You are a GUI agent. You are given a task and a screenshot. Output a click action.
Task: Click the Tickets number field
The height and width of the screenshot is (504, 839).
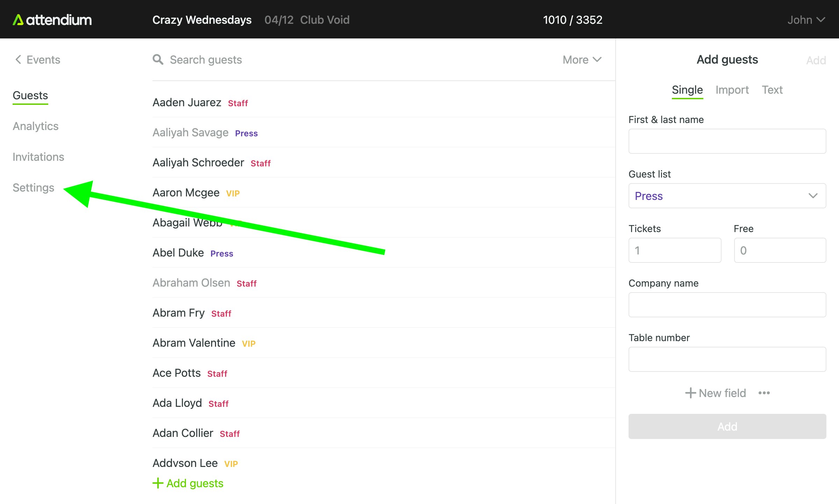pyautogui.click(x=675, y=250)
